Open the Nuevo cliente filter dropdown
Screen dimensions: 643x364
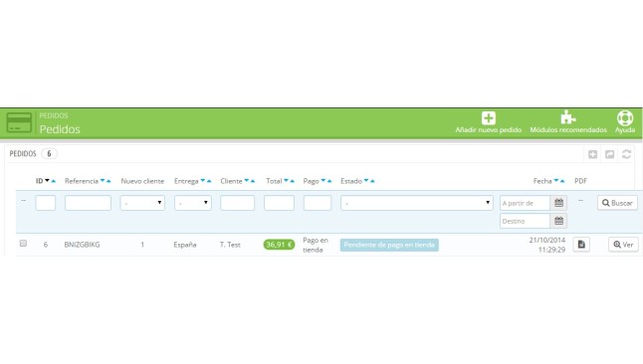coord(142,203)
